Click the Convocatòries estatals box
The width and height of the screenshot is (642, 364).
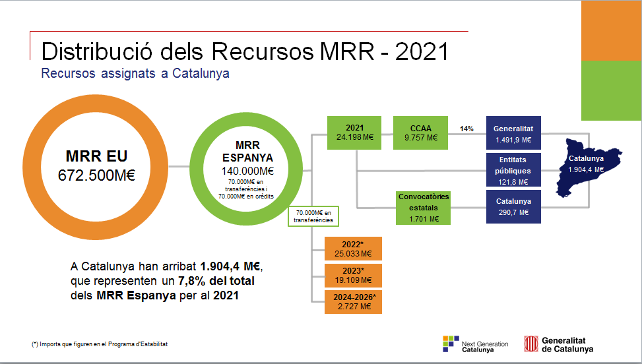point(424,208)
